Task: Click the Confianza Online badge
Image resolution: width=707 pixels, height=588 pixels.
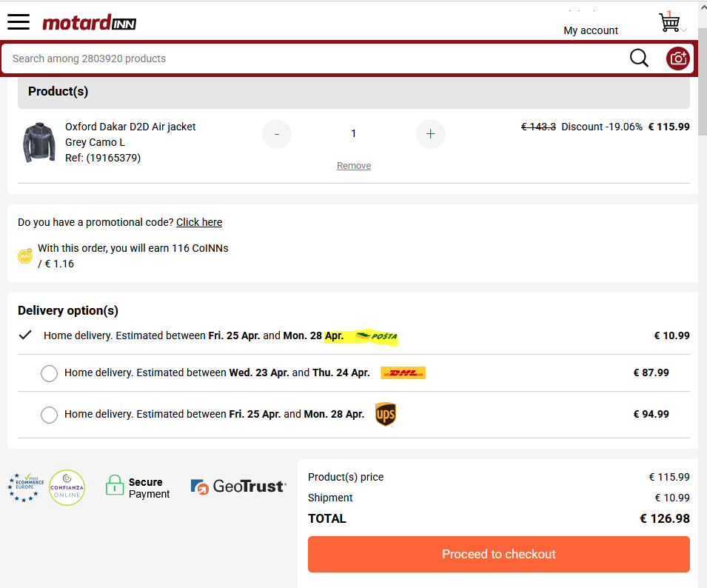Action: 67,487
